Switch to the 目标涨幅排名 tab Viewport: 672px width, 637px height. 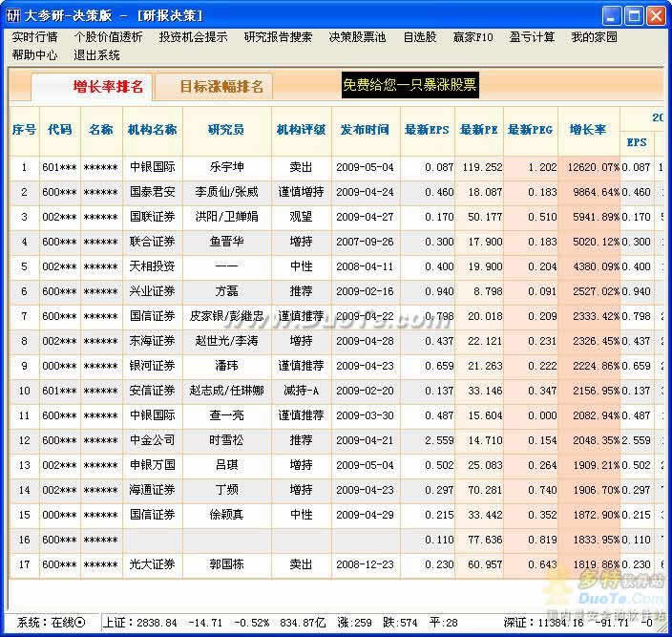(x=214, y=87)
